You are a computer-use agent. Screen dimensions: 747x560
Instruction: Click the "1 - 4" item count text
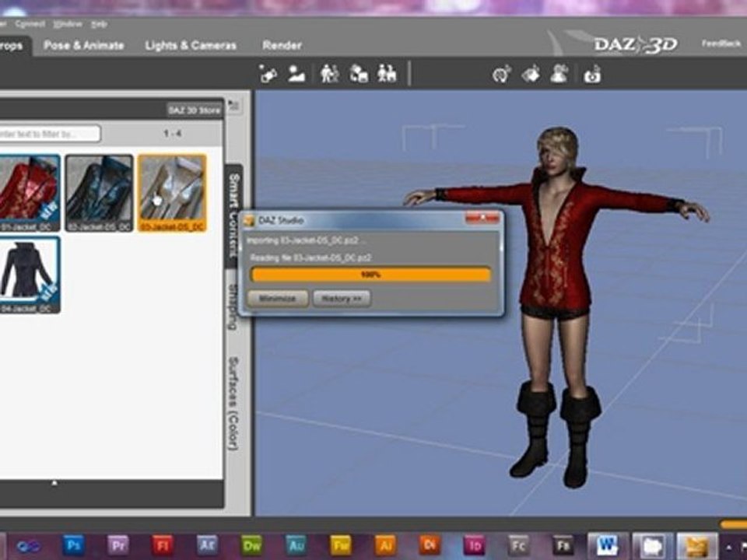click(x=173, y=133)
